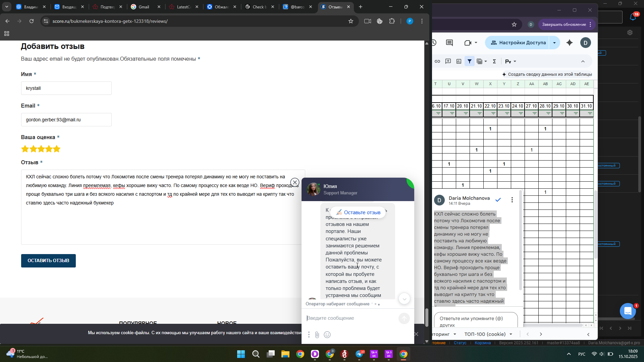Open the dropdown arrow next to Настройки Доступа
This screenshot has height=362, width=644.
pos(554,43)
